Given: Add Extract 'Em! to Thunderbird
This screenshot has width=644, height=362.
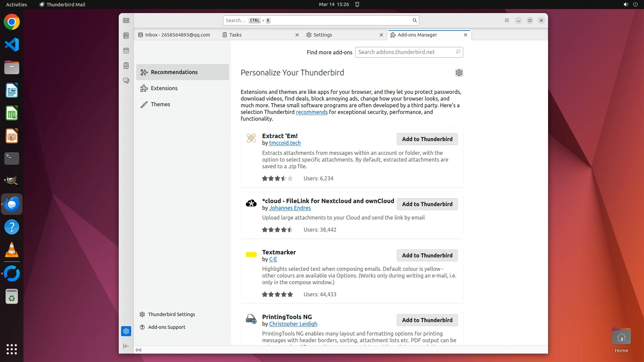Looking at the screenshot, I should pos(427,139).
